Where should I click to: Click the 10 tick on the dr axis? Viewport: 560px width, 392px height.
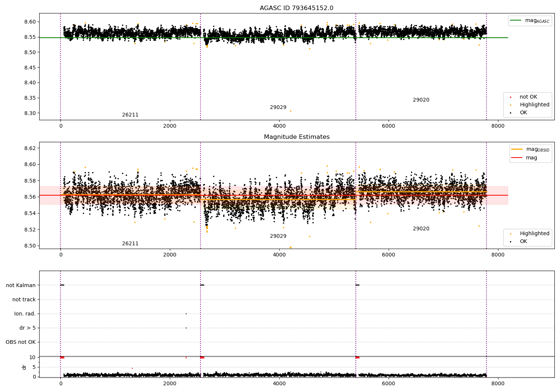click(x=32, y=358)
